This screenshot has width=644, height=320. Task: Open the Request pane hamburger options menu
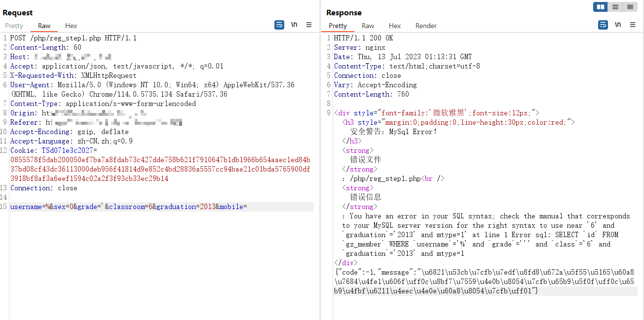309,25
